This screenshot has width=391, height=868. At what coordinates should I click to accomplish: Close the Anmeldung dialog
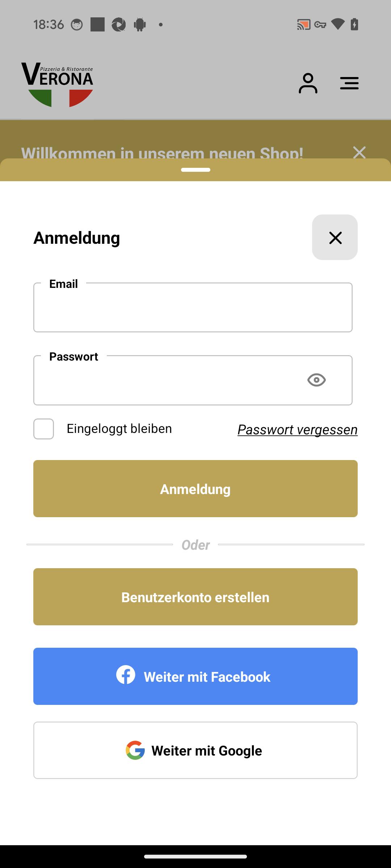pos(335,237)
